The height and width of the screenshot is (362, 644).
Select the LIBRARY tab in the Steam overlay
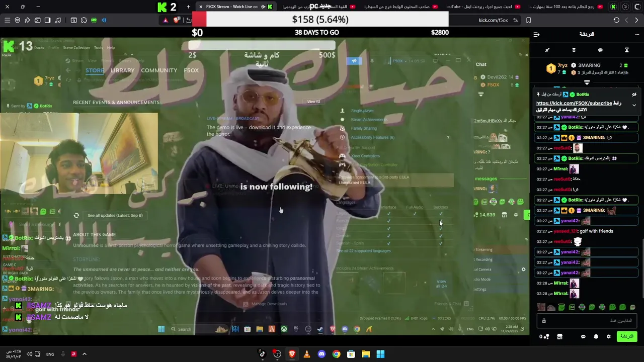(x=122, y=70)
